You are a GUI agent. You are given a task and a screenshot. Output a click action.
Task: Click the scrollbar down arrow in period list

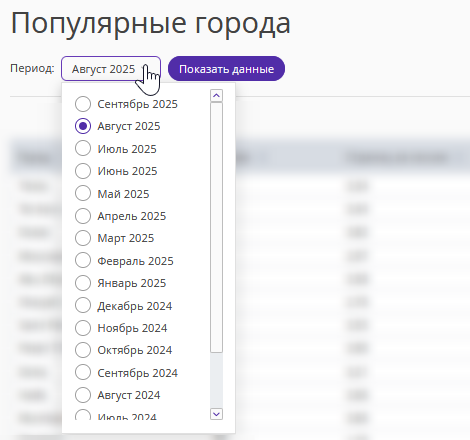[x=217, y=414]
